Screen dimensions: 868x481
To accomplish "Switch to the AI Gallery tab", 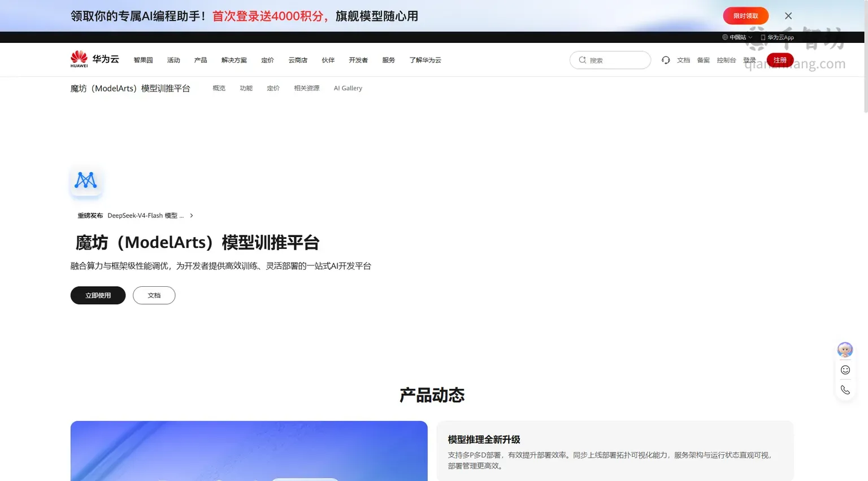I will (348, 88).
